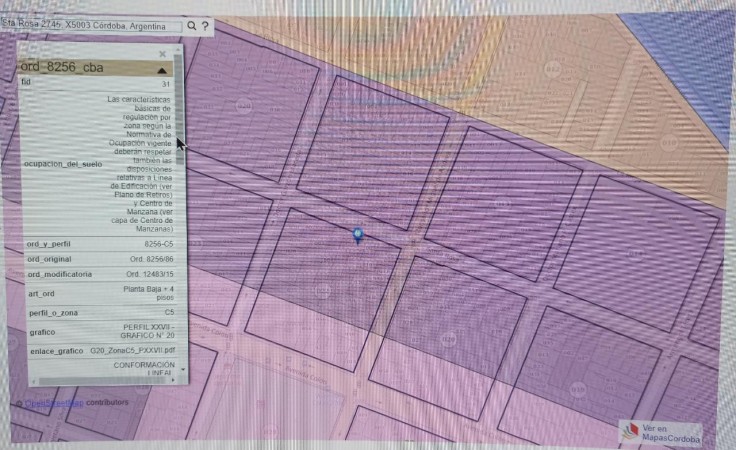Select the ord_modificatoria row

tap(98, 274)
